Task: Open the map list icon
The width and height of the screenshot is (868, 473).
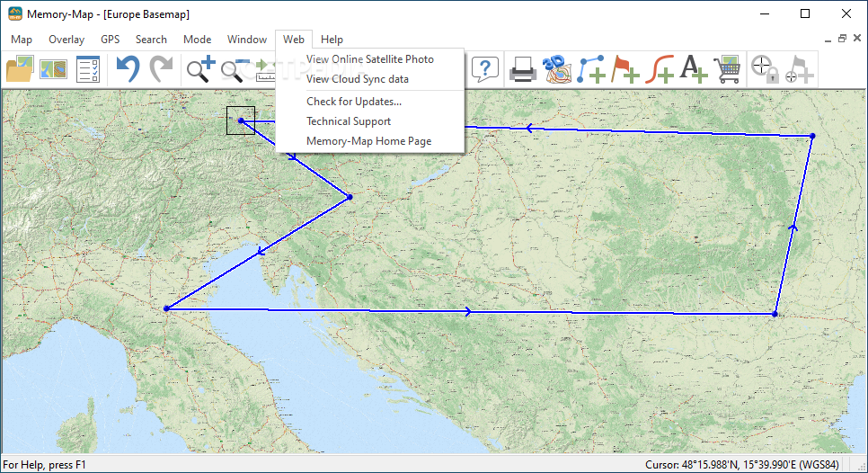Action: point(54,69)
